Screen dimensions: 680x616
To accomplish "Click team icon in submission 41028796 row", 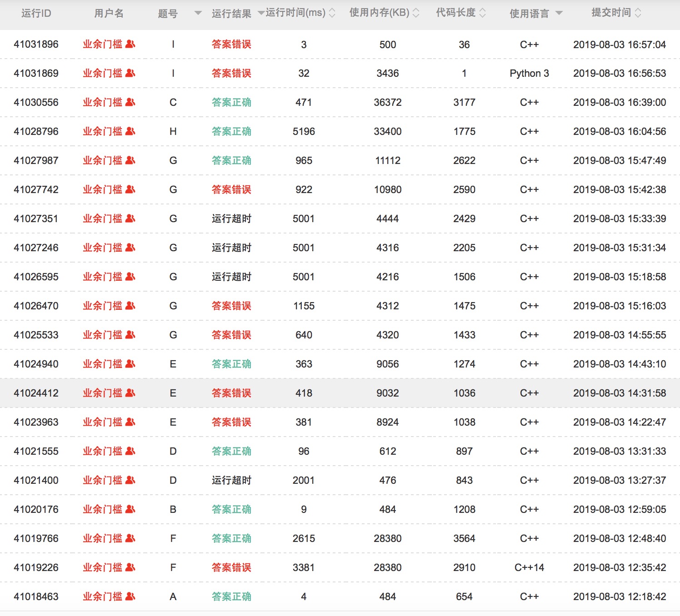I will point(130,131).
